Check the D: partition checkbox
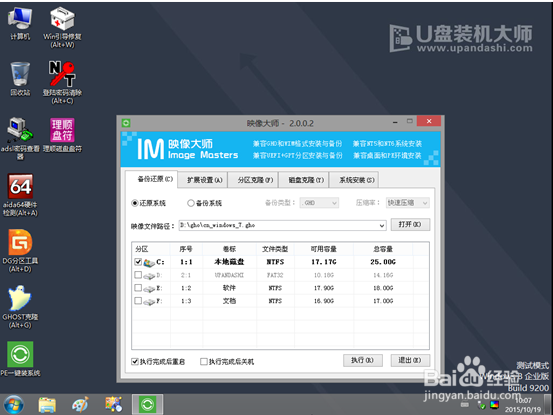 (138, 275)
